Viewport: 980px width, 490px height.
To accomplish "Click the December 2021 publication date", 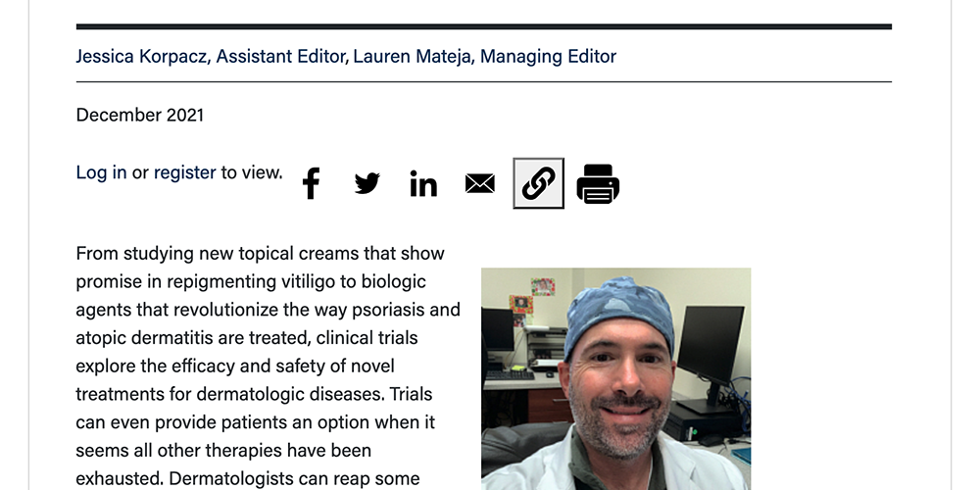I will coord(140,115).
